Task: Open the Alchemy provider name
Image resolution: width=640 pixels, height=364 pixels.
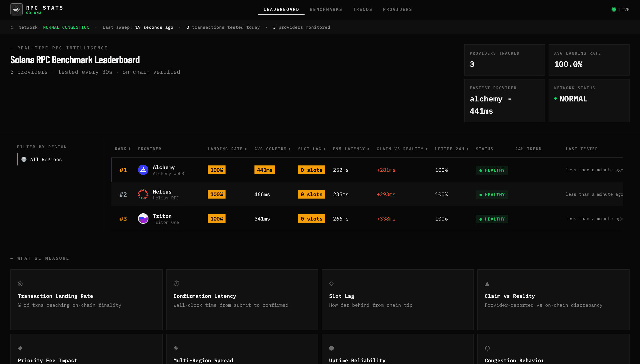Action: coord(164,167)
